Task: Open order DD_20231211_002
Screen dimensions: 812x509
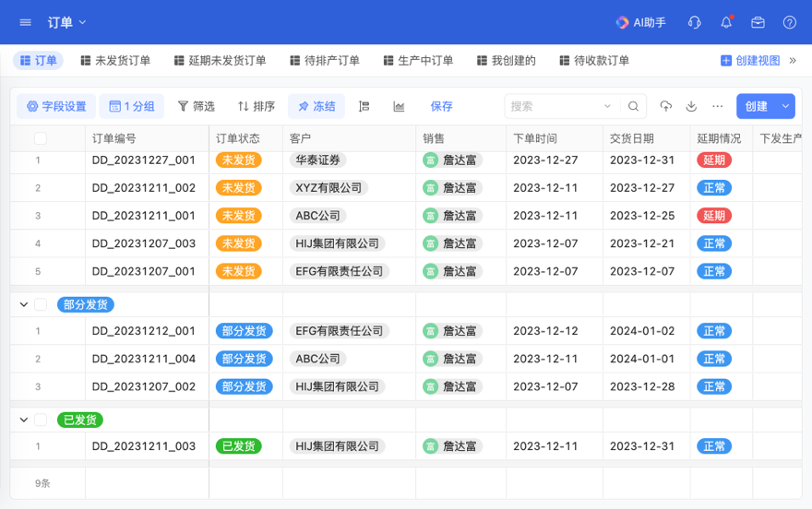Action: click(143, 188)
